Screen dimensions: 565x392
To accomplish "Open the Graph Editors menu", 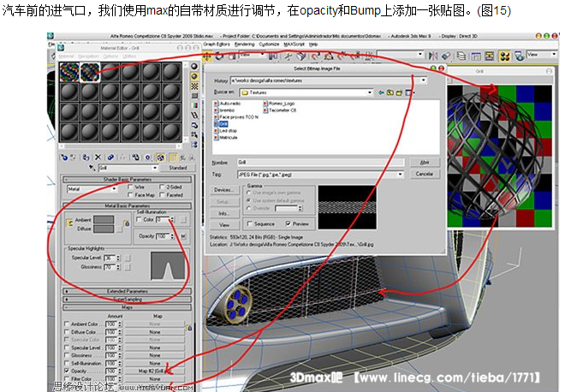I will (x=217, y=45).
